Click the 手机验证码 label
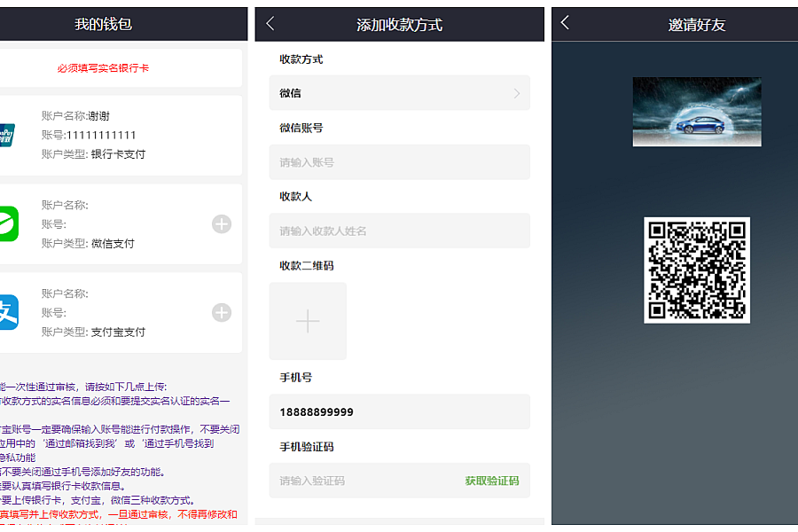The image size is (798, 532). coord(307,447)
